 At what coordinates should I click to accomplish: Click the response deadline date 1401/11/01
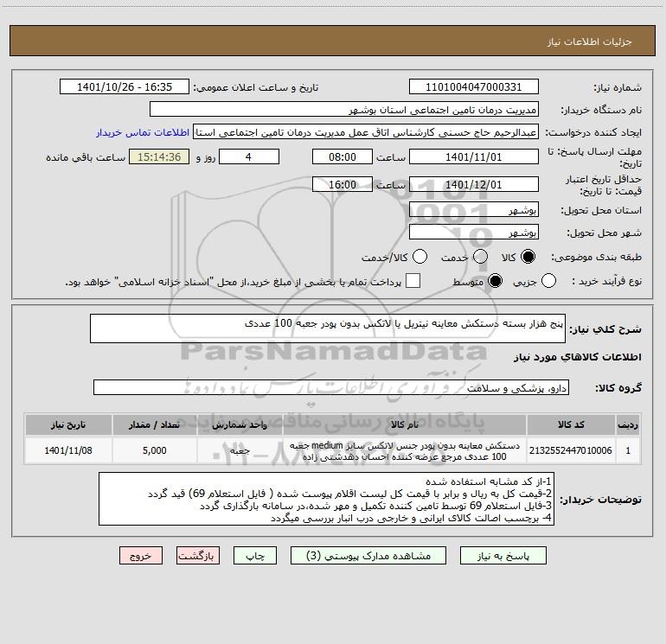(x=474, y=157)
